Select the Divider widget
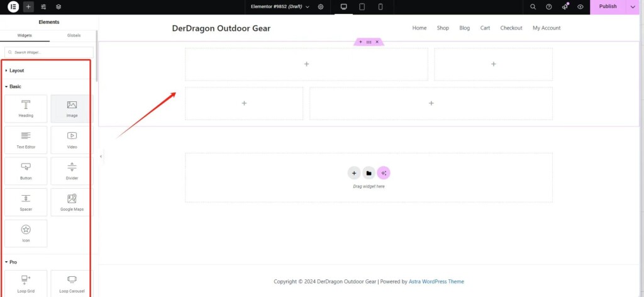This screenshot has width=644, height=297. (x=72, y=171)
